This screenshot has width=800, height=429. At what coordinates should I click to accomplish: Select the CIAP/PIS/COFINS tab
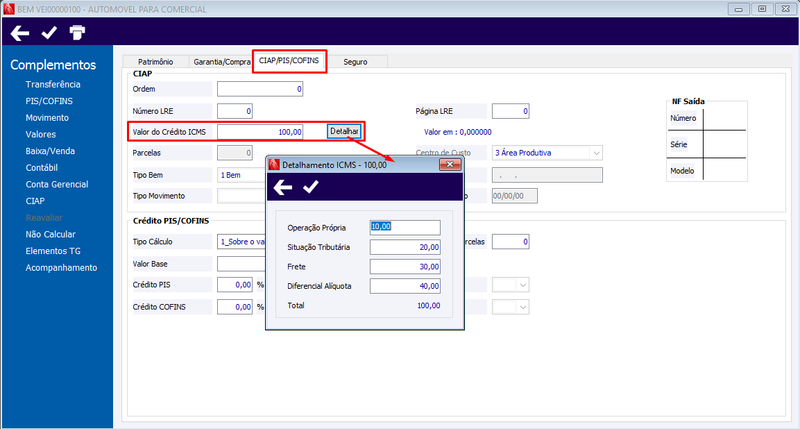289,60
